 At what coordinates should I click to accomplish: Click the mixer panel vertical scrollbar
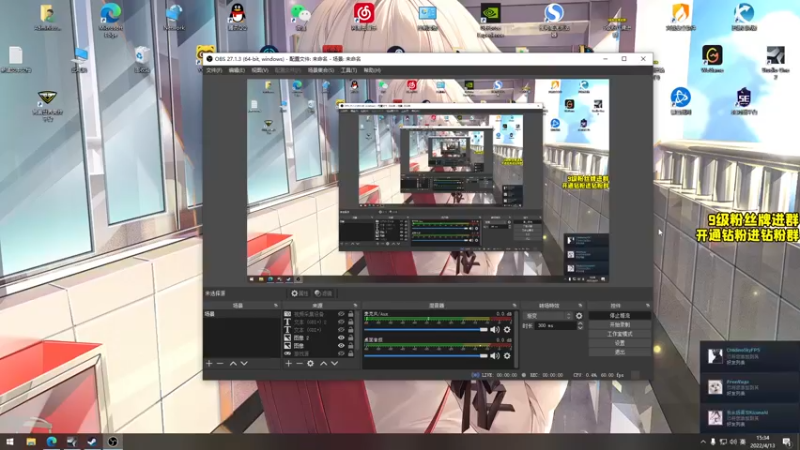[516, 339]
